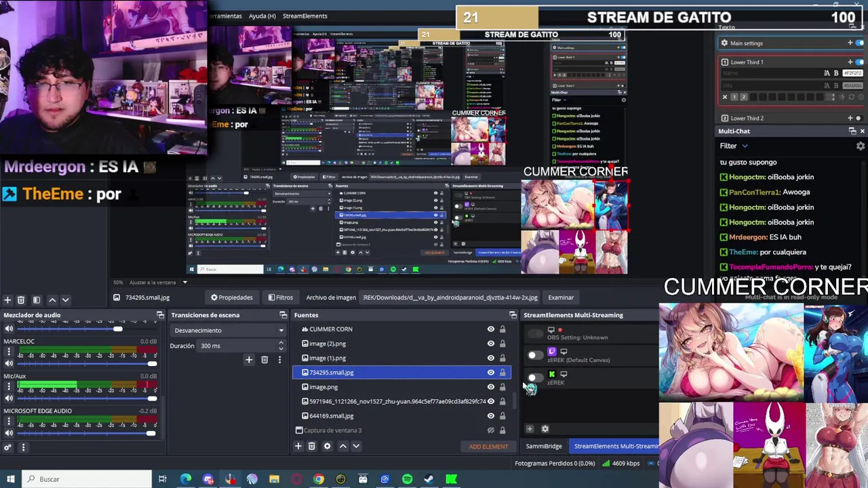Switch to StreamElements Multi-Streaming tab
The width and height of the screenshot is (868, 488).
(616, 446)
